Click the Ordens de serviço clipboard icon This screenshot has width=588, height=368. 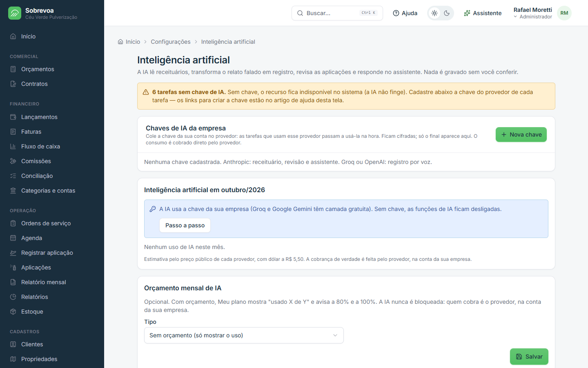pyautogui.click(x=13, y=223)
